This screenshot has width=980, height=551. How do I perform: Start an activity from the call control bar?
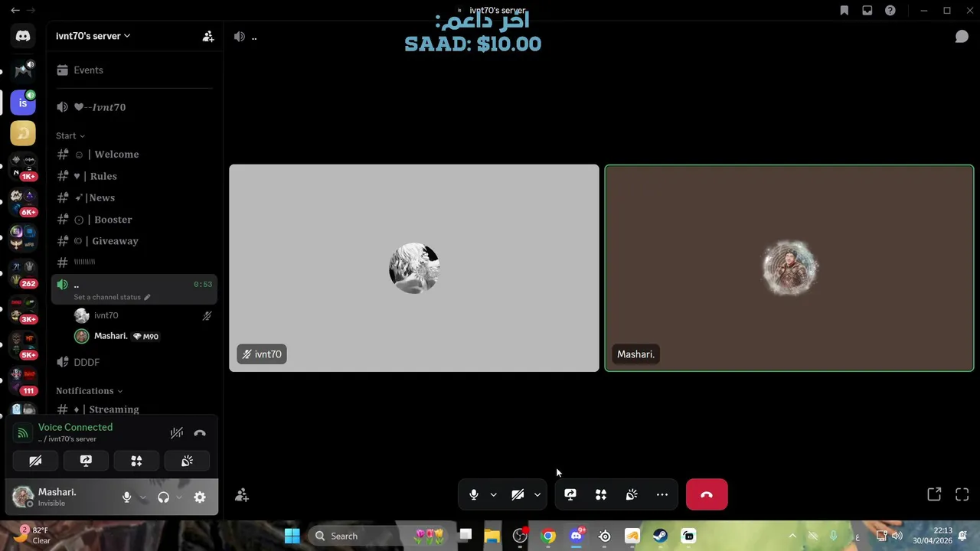[601, 495]
